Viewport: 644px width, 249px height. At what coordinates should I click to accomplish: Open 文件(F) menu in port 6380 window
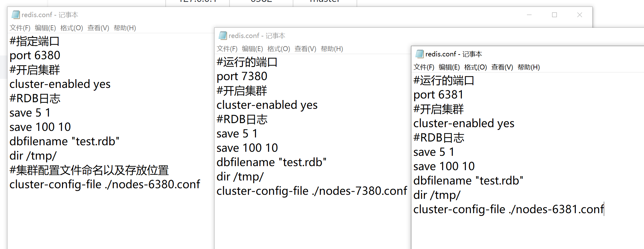tap(20, 28)
